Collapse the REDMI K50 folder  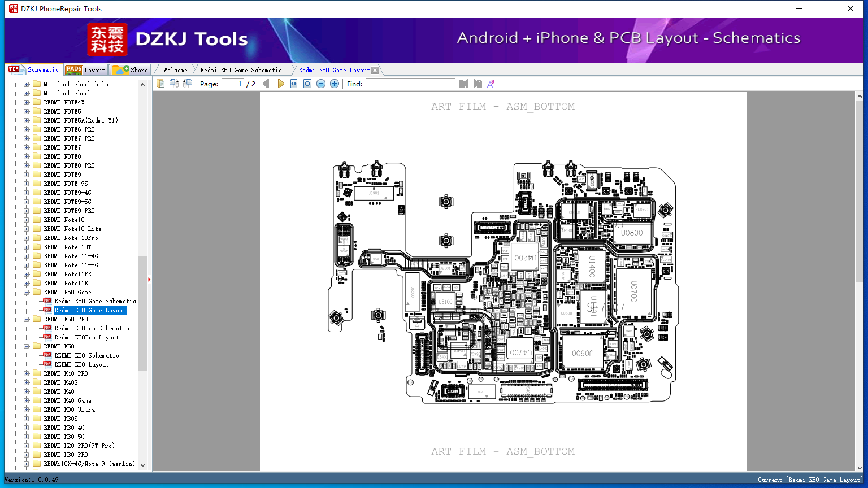click(26, 346)
